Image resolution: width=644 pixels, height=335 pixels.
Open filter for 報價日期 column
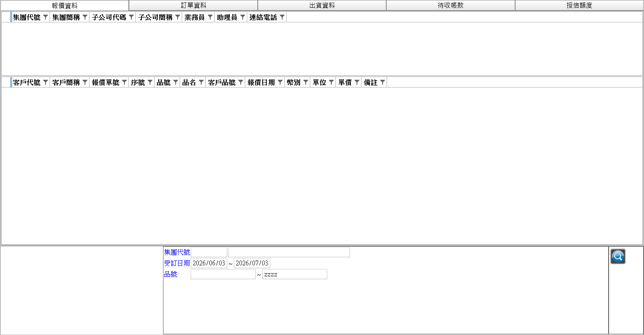click(x=280, y=82)
